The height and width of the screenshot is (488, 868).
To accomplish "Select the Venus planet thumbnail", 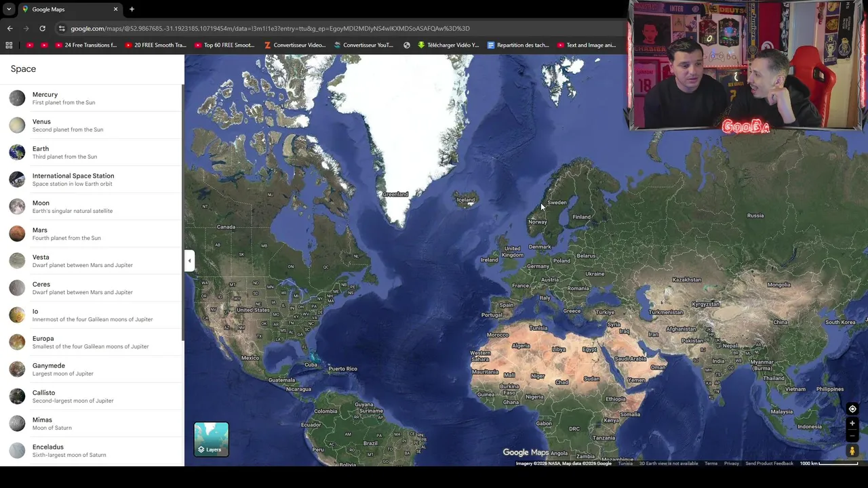I will 17,125.
